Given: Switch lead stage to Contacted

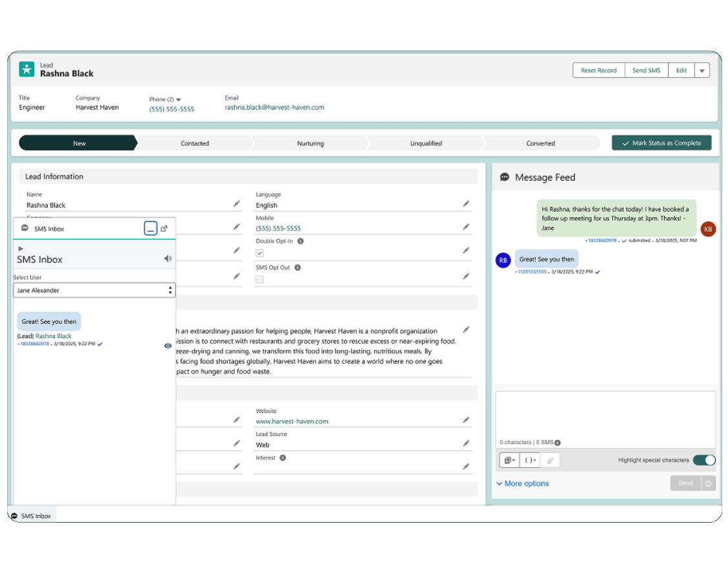Looking at the screenshot, I should (x=195, y=143).
